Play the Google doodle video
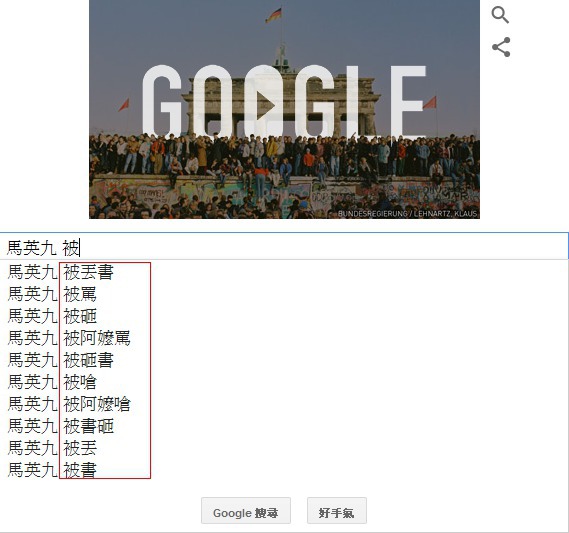 click(x=266, y=106)
